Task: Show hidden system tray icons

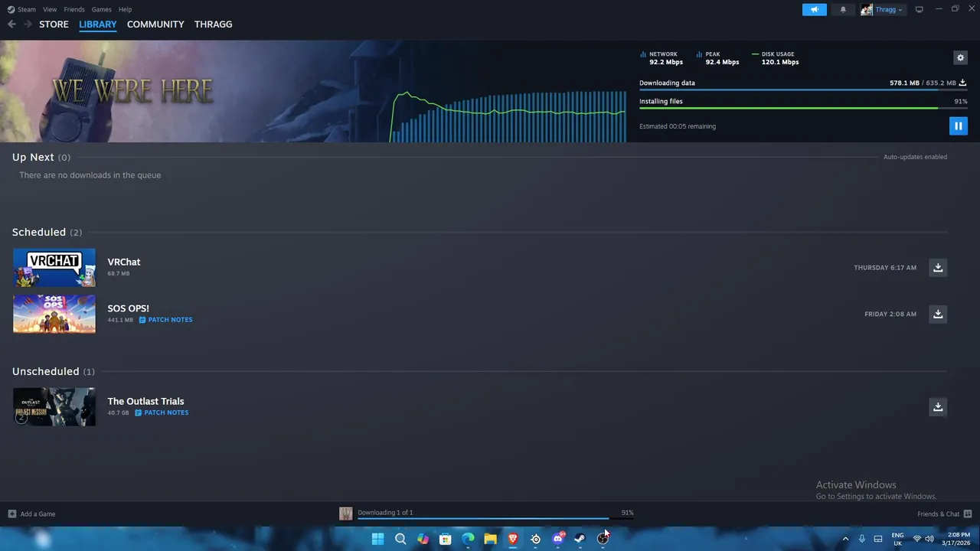Action: pos(845,539)
